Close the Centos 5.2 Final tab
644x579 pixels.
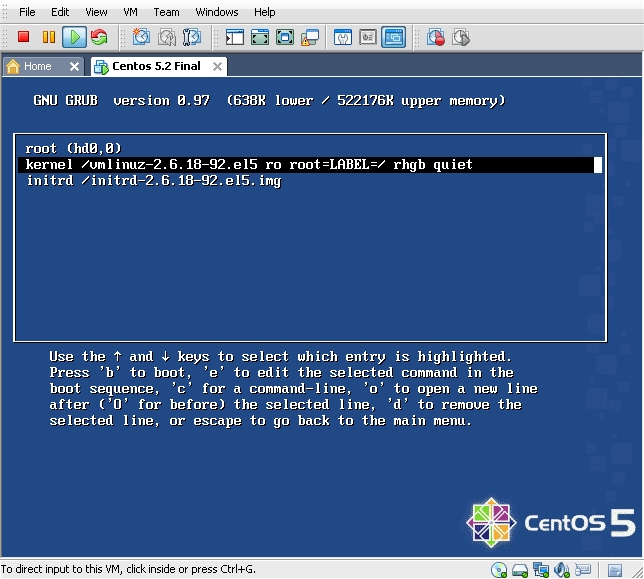click(x=217, y=66)
